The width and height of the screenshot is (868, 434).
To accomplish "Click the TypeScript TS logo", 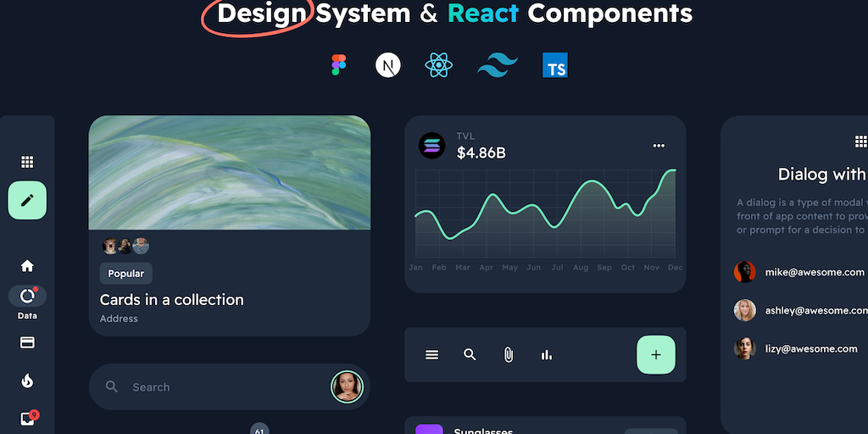I will pos(554,65).
